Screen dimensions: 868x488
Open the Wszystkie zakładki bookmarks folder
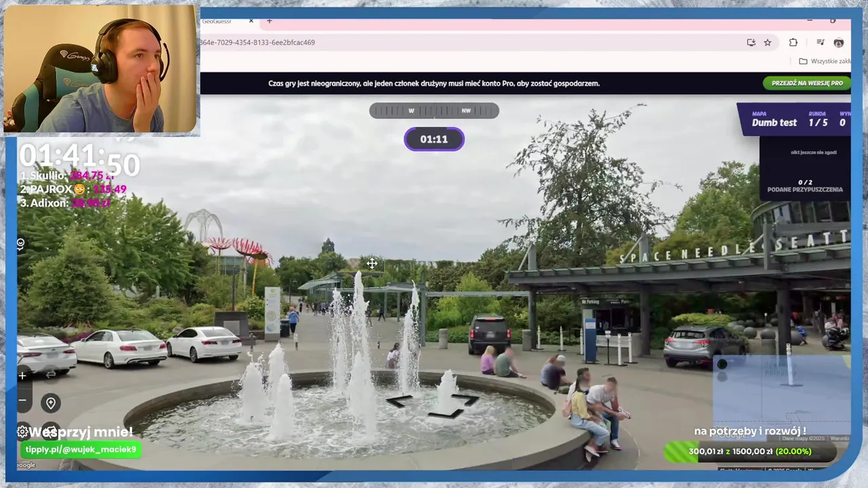tap(825, 61)
